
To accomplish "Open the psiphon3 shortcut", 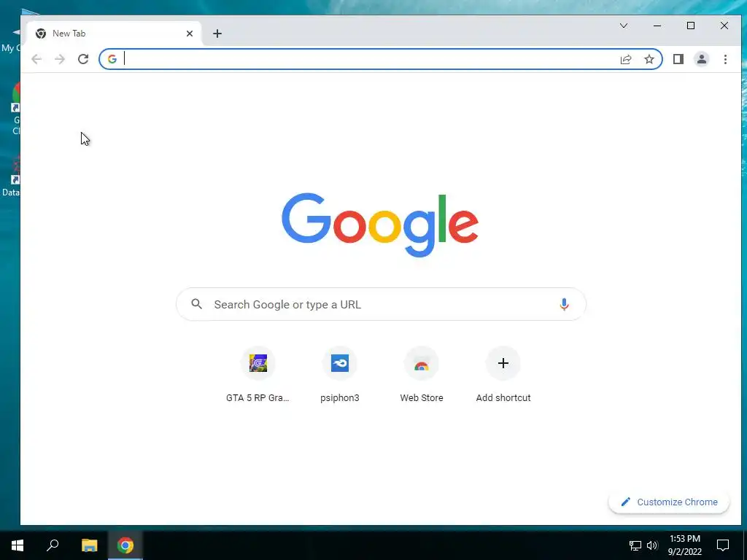I will click(x=340, y=375).
